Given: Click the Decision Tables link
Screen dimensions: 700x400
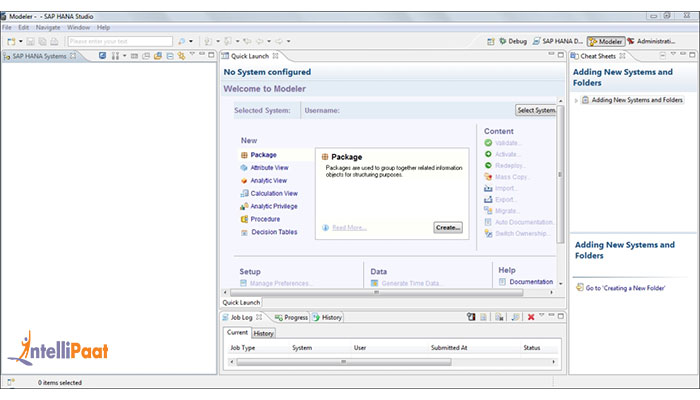Looking at the screenshot, I should 274,232.
